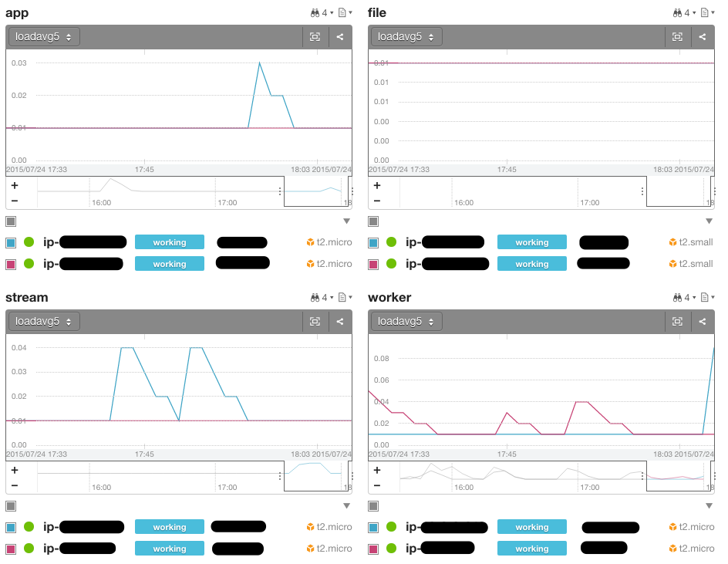Zoom in worker graph timeline with plus
Viewport: 728px width, 564px height.
377,470
